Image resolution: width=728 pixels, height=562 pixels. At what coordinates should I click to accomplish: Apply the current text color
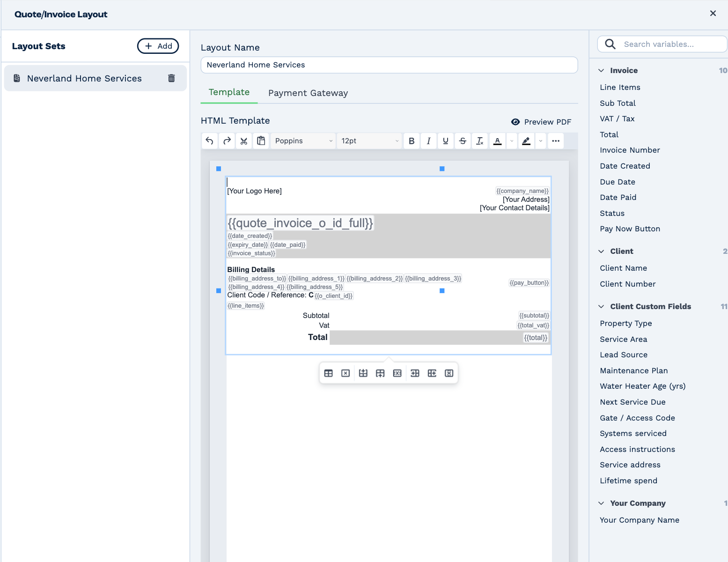click(x=498, y=141)
